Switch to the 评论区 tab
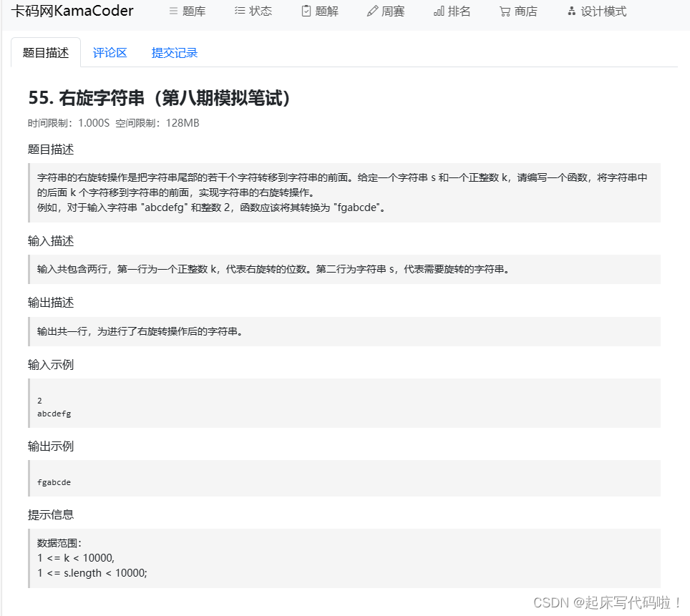The image size is (690, 616). click(x=110, y=53)
